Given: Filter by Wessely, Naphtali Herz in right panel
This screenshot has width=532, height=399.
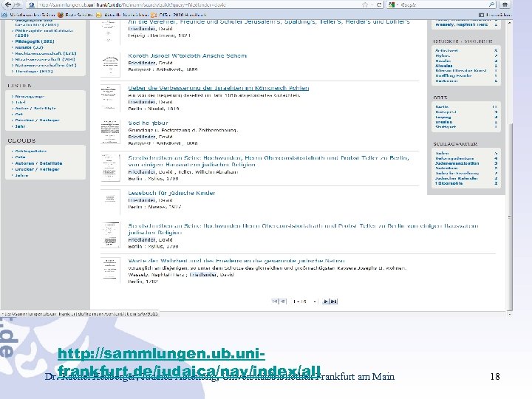Looking at the screenshot, I should pos(461,24).
